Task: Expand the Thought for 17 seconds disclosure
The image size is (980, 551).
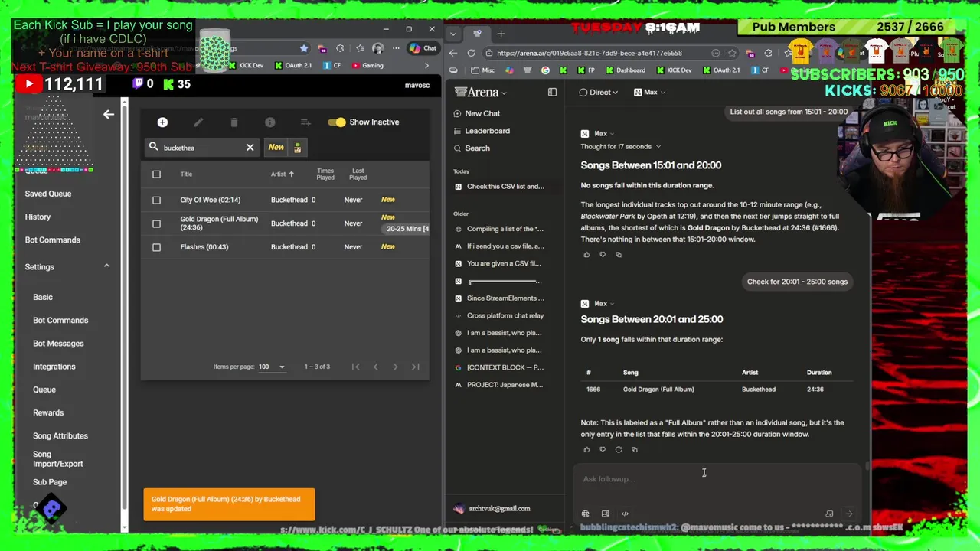Action: tap(620, 146)
